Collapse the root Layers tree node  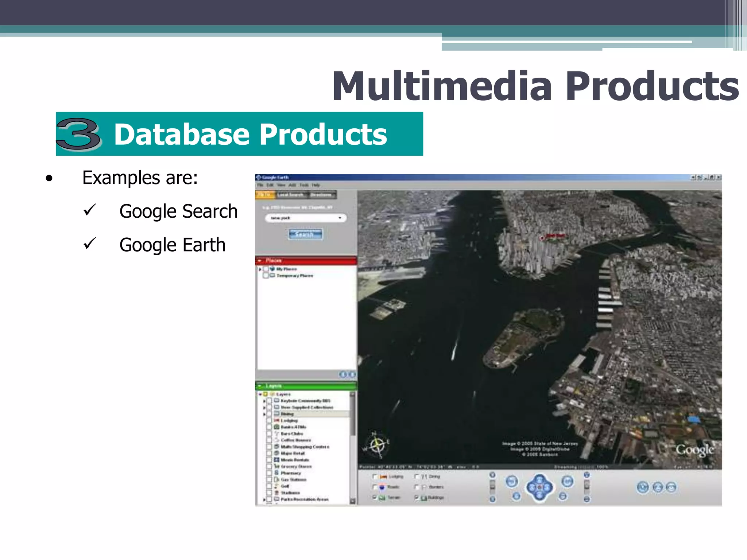[260, 394]
